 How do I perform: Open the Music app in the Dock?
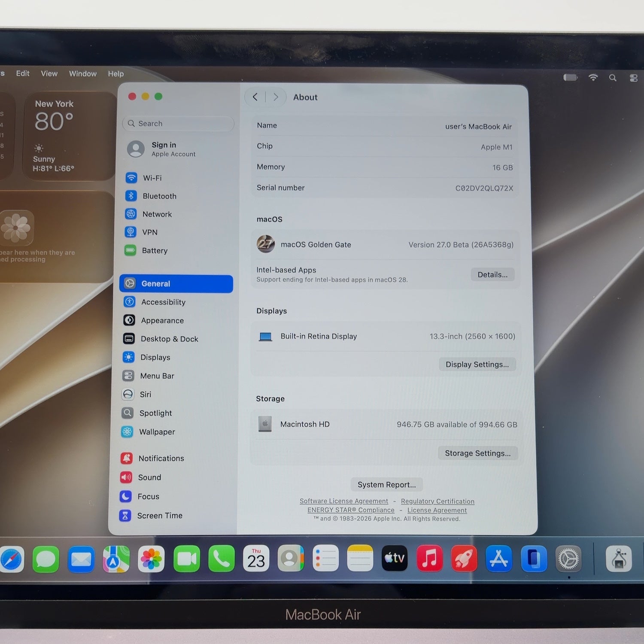429,559
